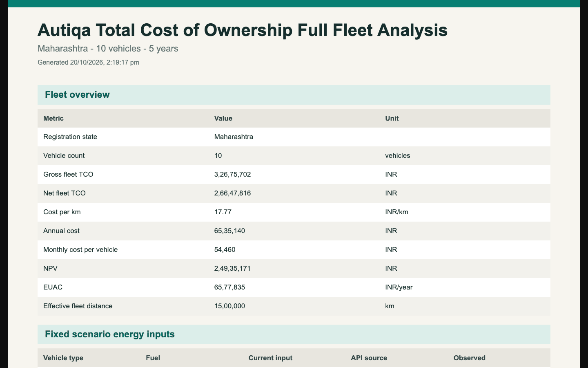Select the 'EUAC' row label
588x368 pixels.
point(53,287)
